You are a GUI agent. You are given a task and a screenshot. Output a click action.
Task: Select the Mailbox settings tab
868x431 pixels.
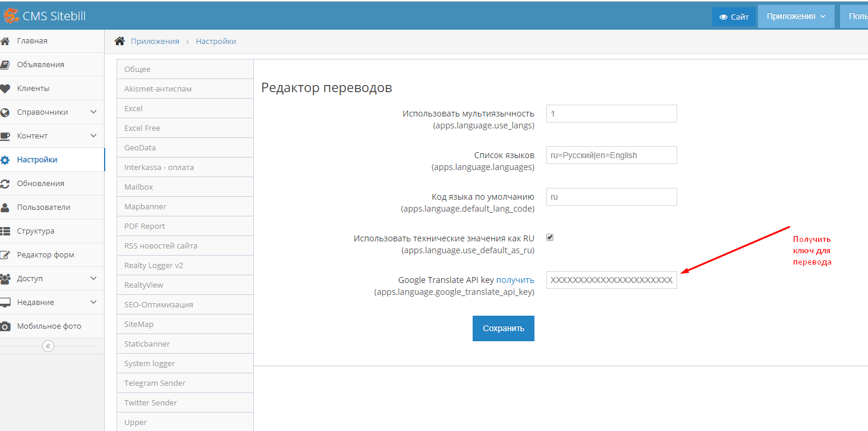click(185, 187)
